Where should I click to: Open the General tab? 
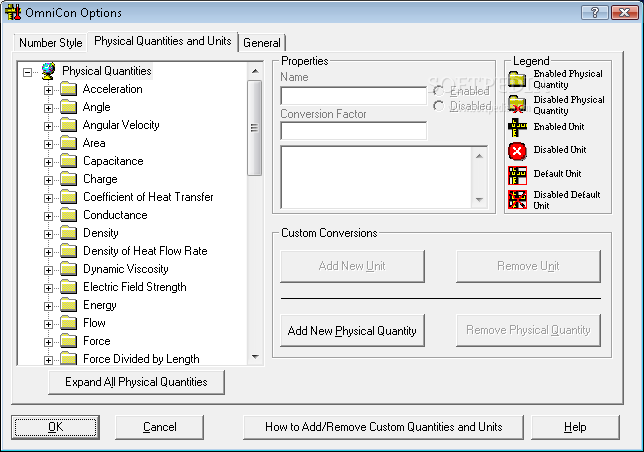click(262, 43)
